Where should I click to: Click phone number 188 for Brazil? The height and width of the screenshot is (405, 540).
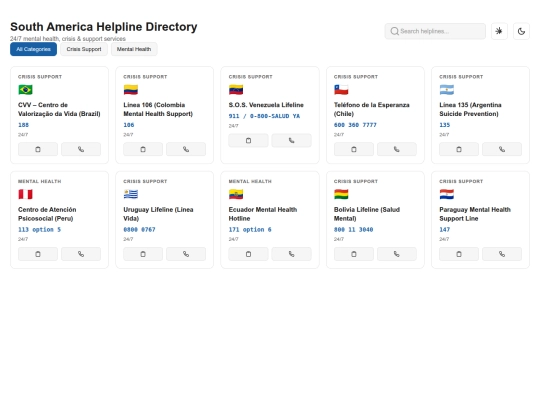pos(23,125)
